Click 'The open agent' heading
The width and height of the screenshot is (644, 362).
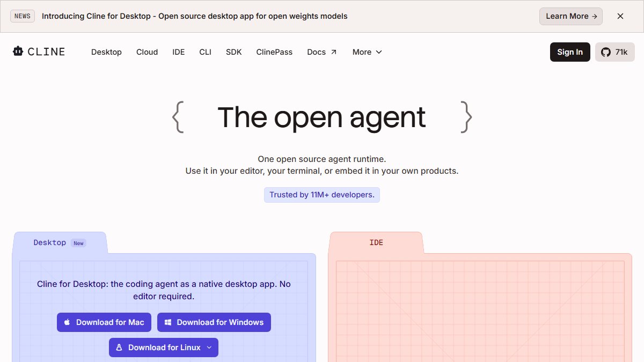coord(322,117)
